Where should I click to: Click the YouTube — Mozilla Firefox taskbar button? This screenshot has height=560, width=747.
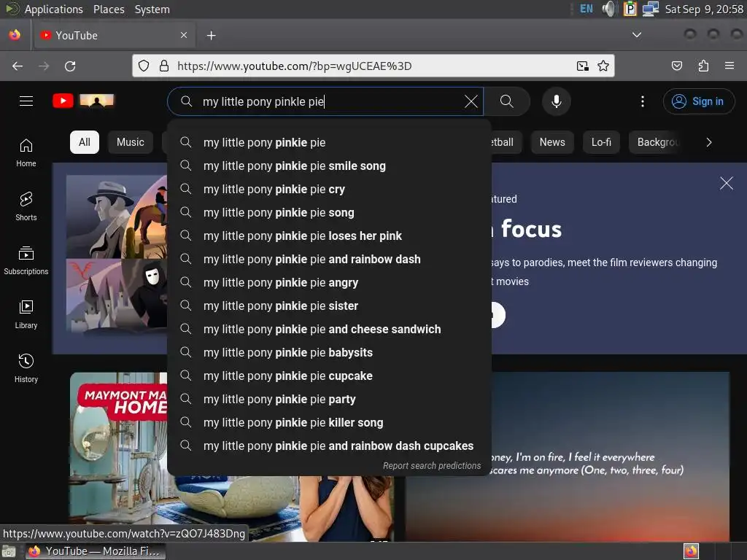pos(96,551)
